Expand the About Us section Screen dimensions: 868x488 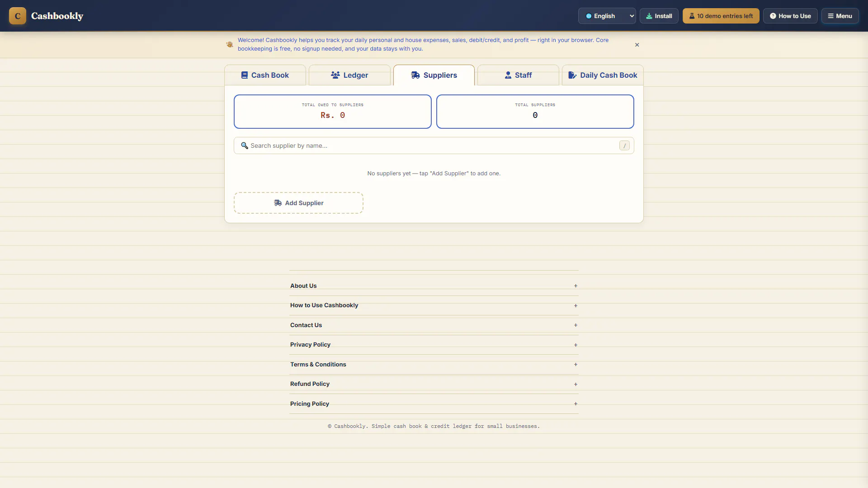(x=434, y=286)
